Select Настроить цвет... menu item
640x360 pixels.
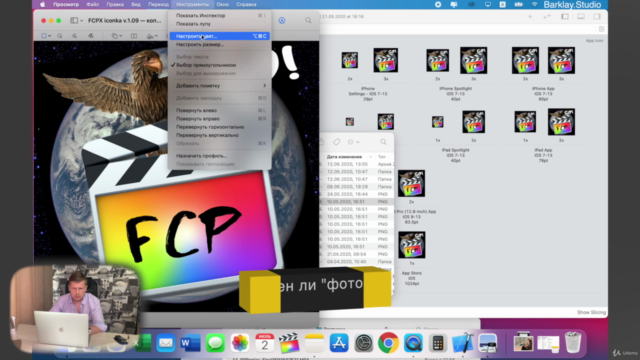coord(220,36)
